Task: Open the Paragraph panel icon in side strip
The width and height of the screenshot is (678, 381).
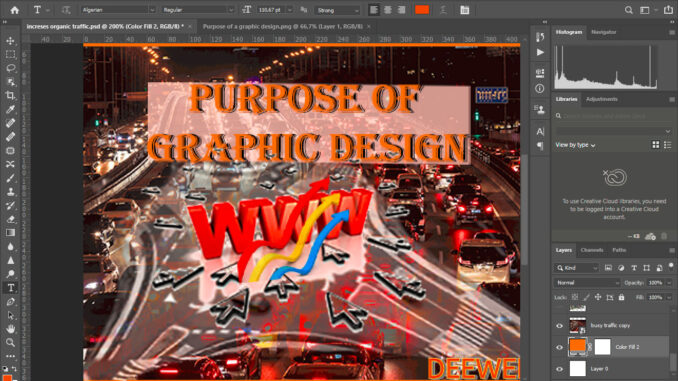Action: click(x=540, y=146)
